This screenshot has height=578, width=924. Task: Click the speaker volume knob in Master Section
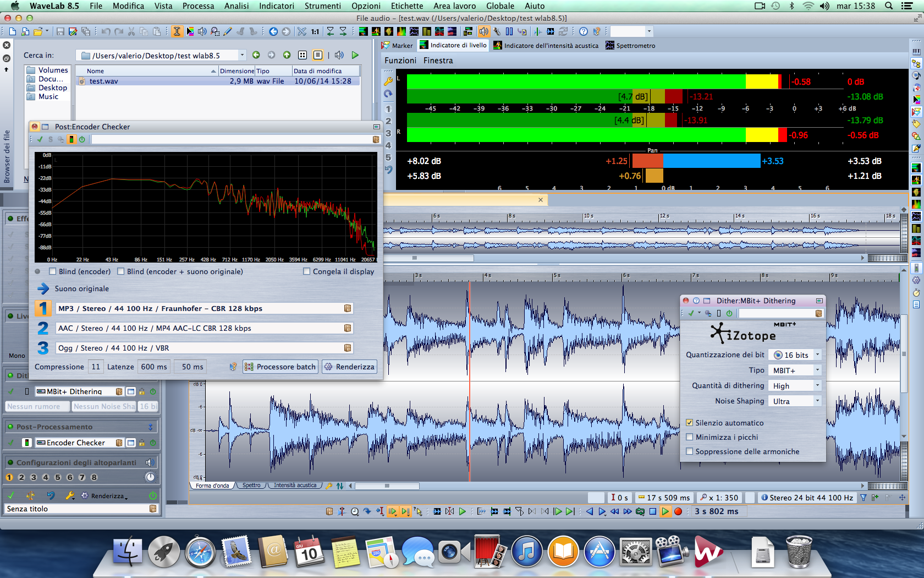pyautogui.click(x=150, y=477)
